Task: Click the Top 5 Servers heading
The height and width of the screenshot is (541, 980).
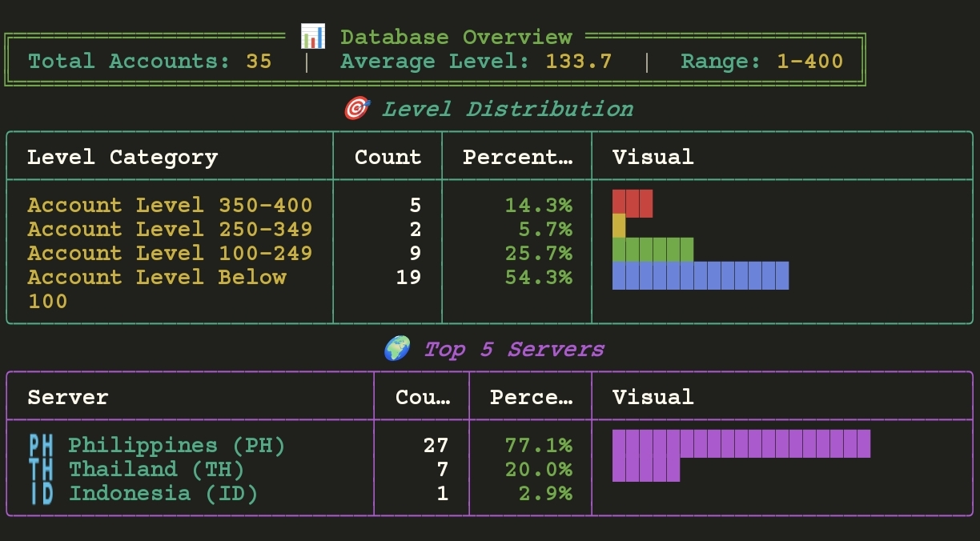Action: (x=513, y=349)
